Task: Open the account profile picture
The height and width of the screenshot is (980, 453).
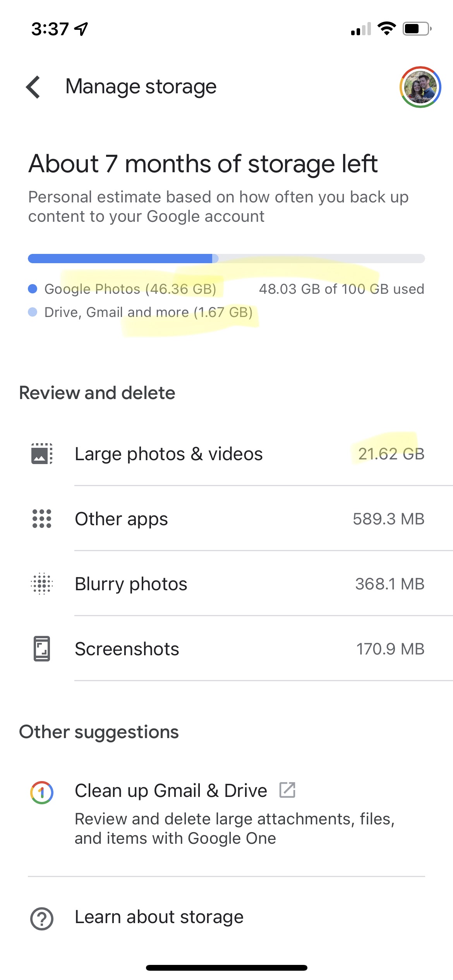Action: tap(420, 87)
